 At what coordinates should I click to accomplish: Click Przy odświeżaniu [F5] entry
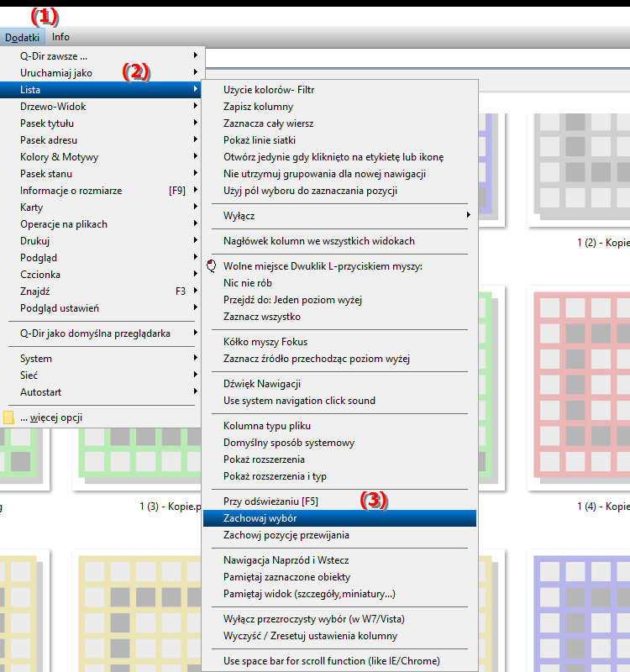click(x=339, y=501)
